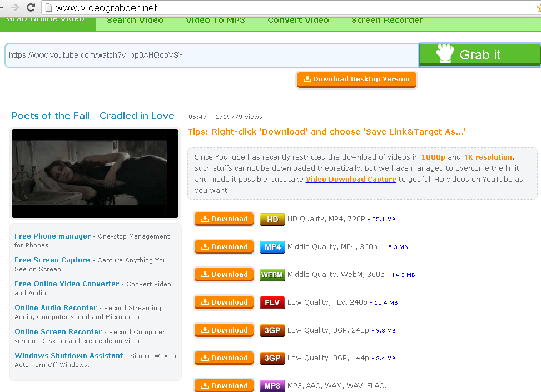The width and height of the screenshot is (541, 392).
Task: Click the YouTube URL input field
Action: [211, 56]
